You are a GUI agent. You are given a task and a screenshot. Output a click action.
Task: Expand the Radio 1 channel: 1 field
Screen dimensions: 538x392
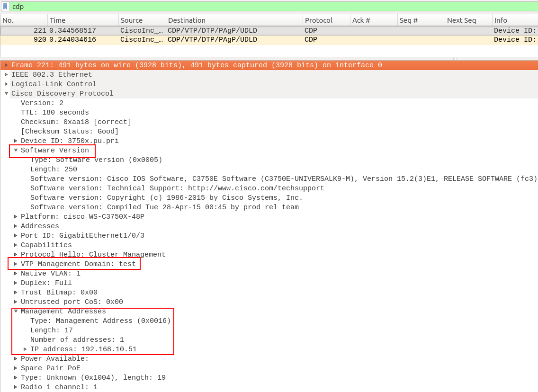[16, 387]
